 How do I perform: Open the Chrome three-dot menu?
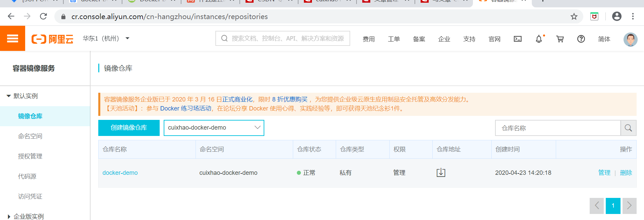tap(633, 16)
